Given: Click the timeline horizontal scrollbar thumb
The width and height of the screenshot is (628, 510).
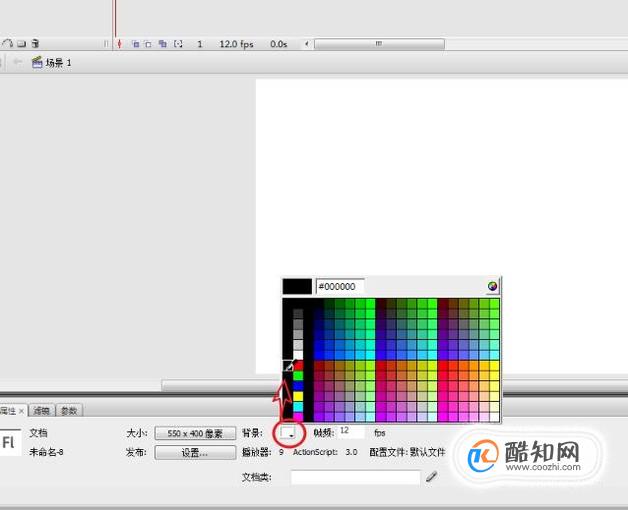Looking at the screenshot, I should (379, 44).
